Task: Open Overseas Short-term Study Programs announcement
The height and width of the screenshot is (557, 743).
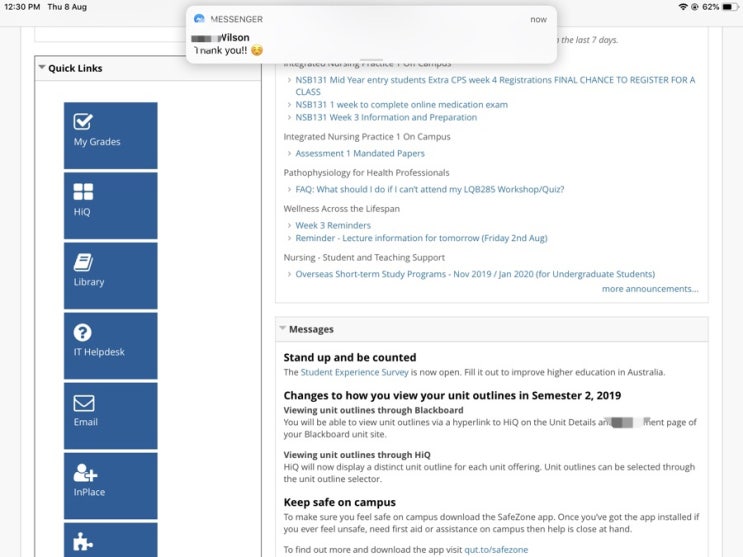Action: coord(475,274)
